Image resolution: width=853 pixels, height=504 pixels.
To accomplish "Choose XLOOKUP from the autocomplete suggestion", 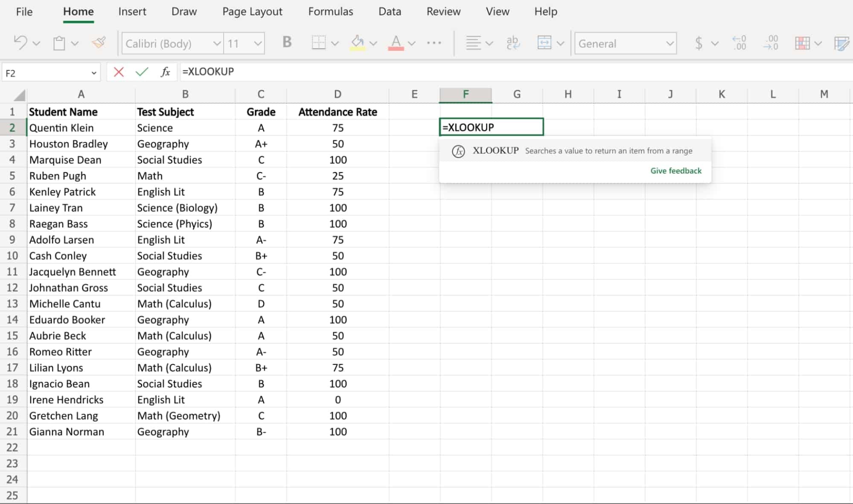I will click(x=495, y=151).
